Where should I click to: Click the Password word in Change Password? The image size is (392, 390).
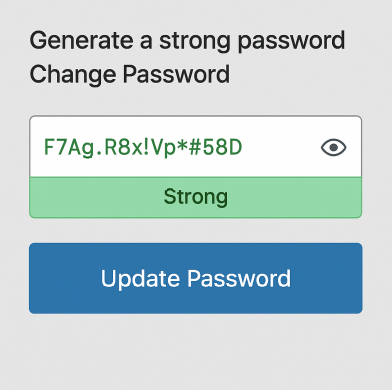point(176,74)
